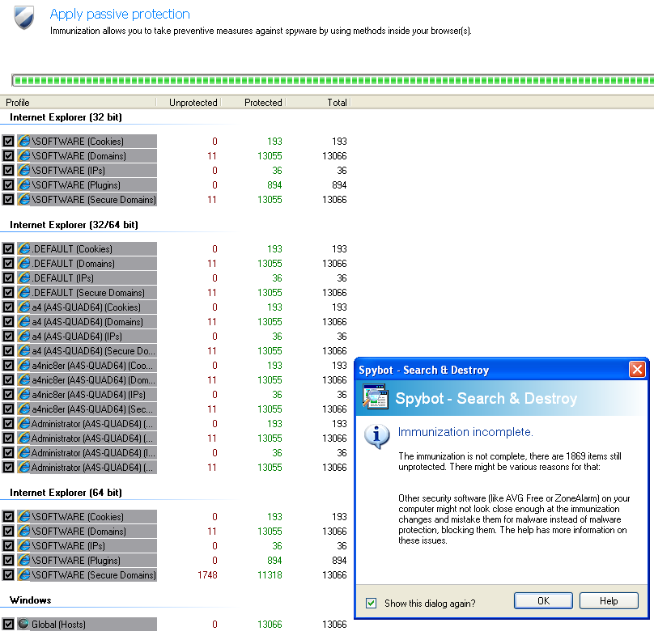Click the IE icon of \SOFTWARE (Domains) under Internet Explorer (32 bit)
This screenshot has height=644, width=654.
pyautogui.click(x=24, y=156)
